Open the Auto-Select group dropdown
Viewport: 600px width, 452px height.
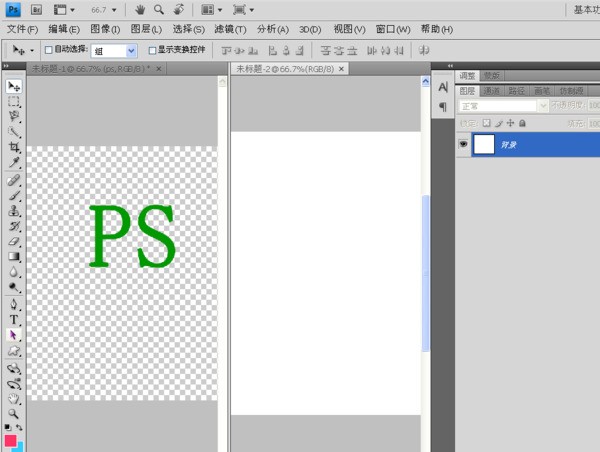pyautogui.click(x=131, y=51)
